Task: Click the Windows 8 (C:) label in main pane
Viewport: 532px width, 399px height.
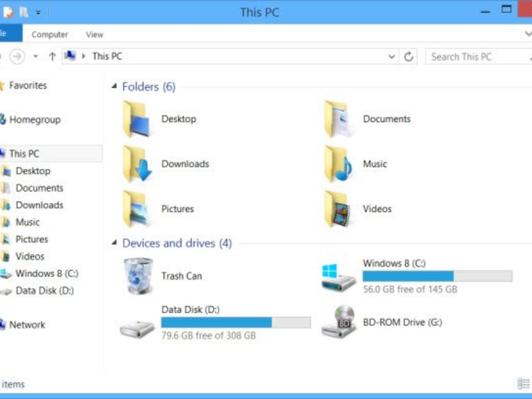Action: click(x=394, y=263)
